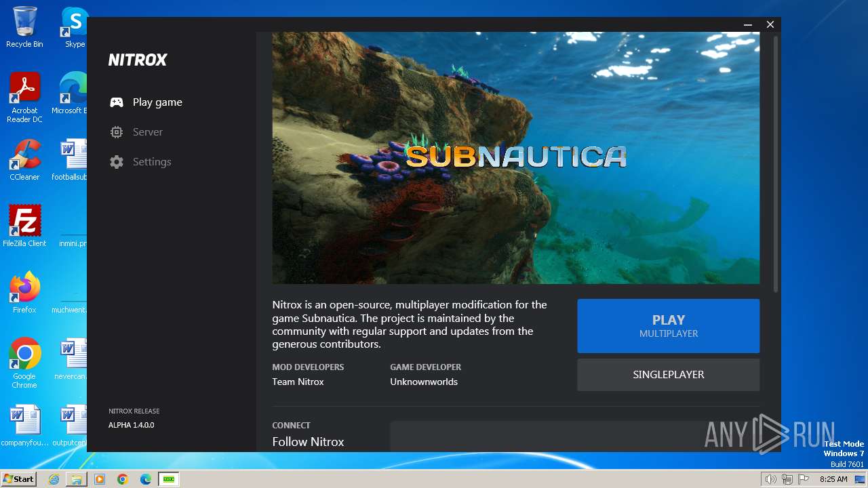Click the gamepad icon beside Play game
This screenshot has width=868, height=488.
coord(117,102)
